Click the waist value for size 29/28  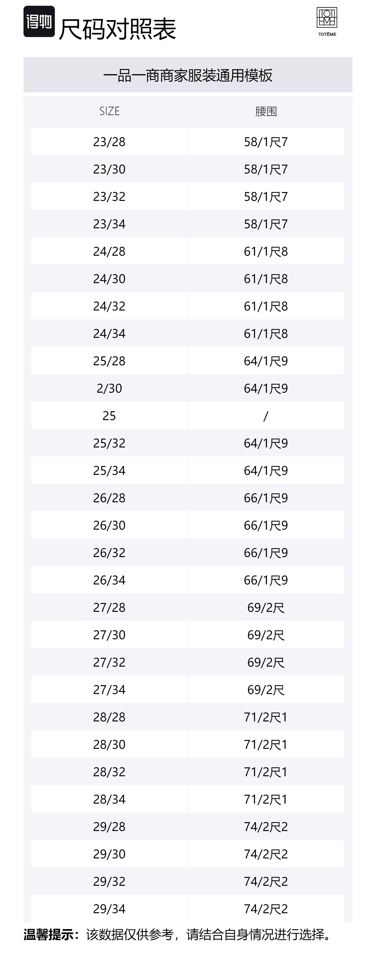tap(266, 827)
